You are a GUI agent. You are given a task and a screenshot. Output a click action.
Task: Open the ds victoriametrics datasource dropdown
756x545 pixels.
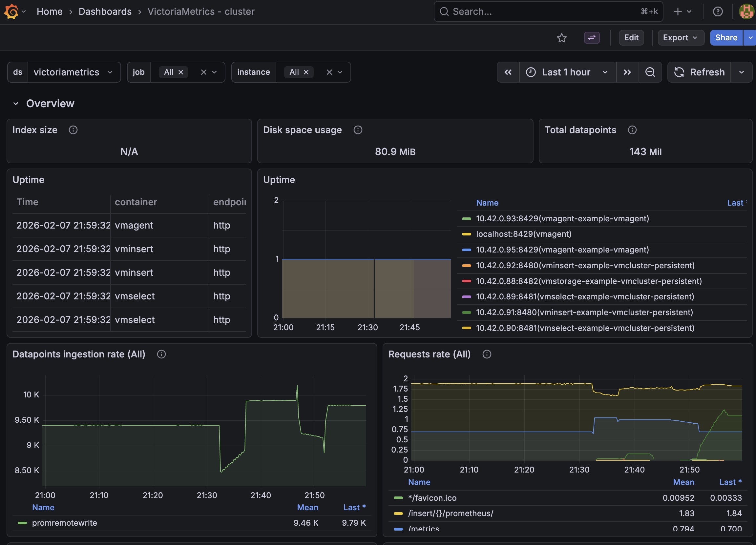[73, 72]
